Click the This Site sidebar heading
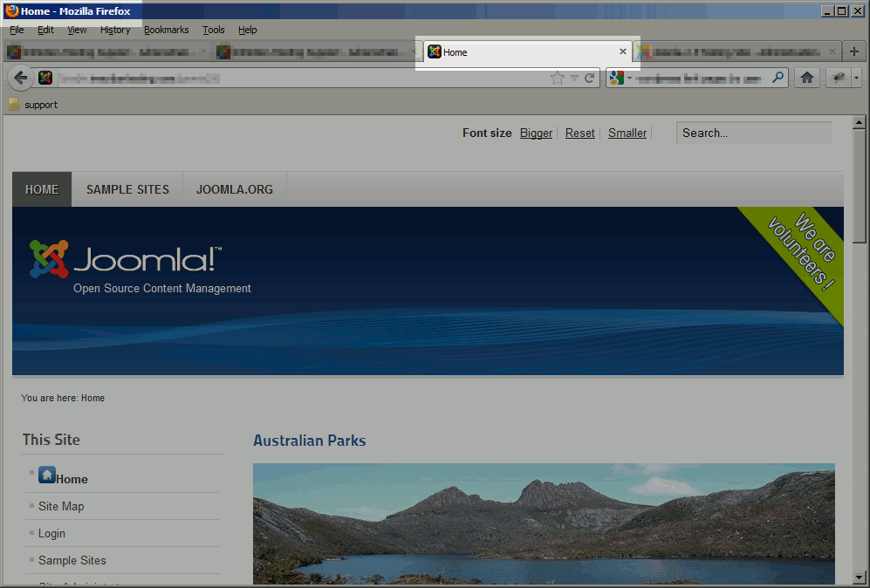 coord(51,440)
